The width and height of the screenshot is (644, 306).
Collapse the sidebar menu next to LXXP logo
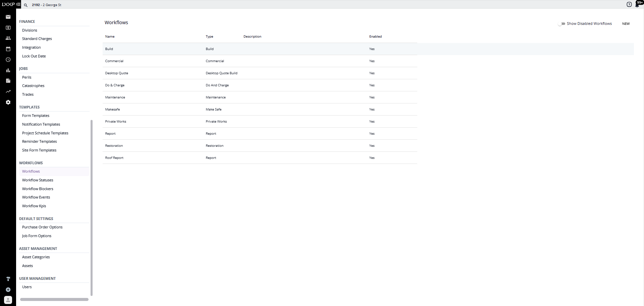point(18,5)
